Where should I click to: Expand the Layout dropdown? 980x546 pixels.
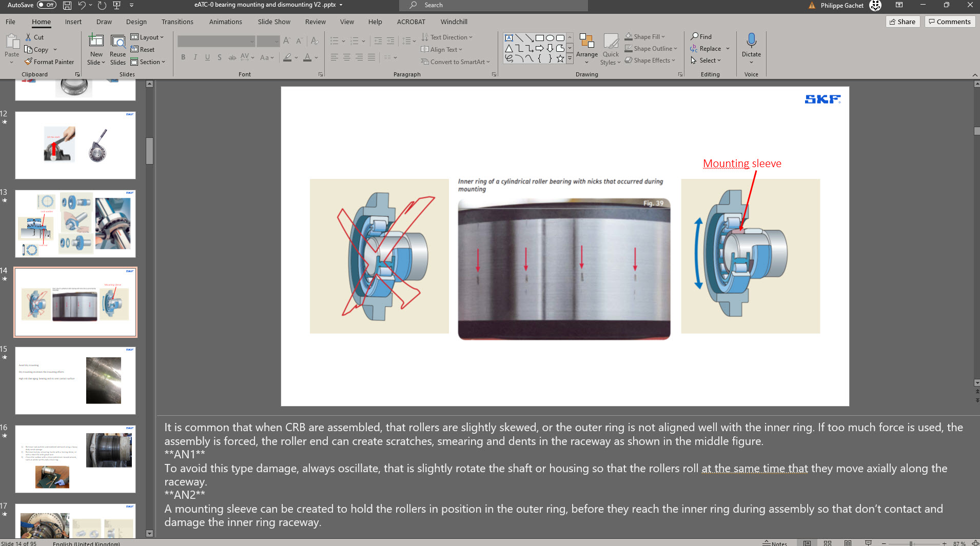point(147,37)
